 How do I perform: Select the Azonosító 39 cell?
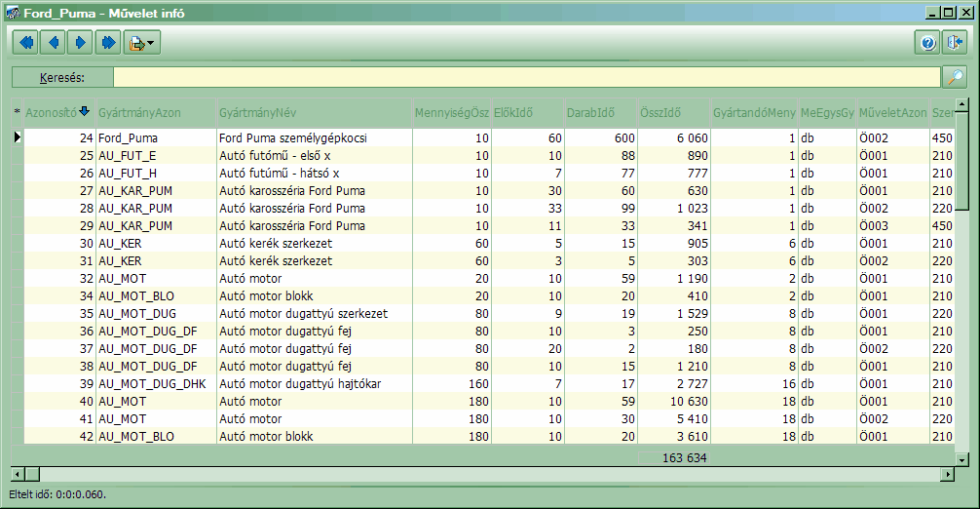click(x=59, y=383)
